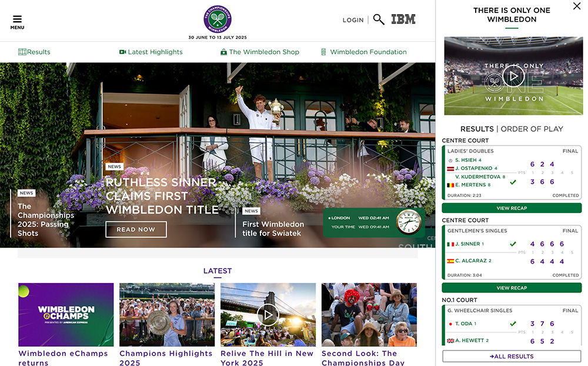Image resolution: width=588 pixels, height=366 pixels.
Task: Click player name J. SINNER
Action: tap(467, 244)
